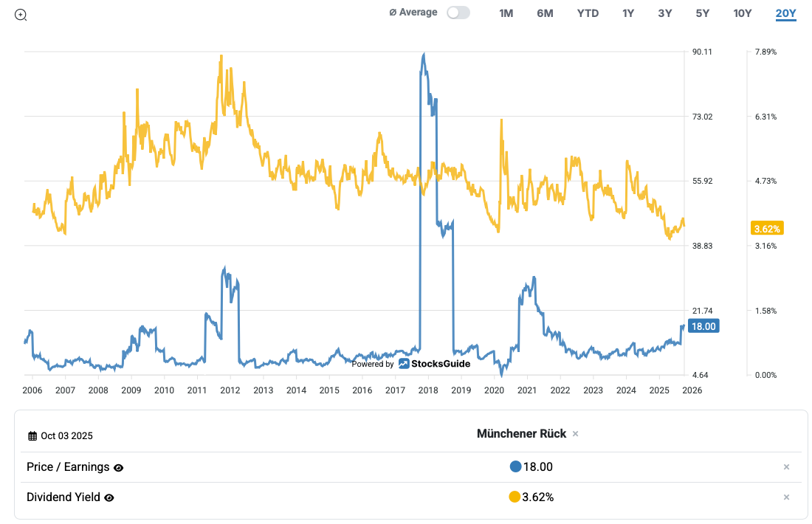Select the 20Y time range

point(785,13)
